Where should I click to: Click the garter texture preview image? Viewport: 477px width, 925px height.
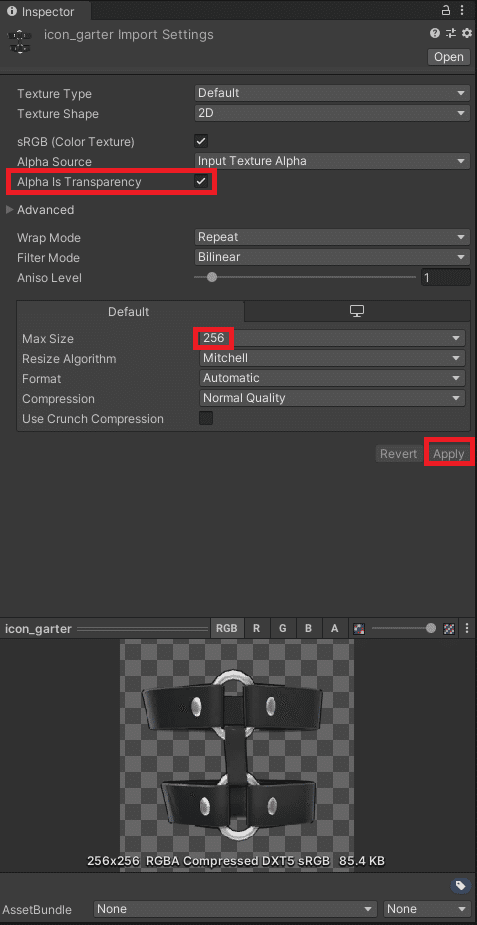[x=237, y=757]
